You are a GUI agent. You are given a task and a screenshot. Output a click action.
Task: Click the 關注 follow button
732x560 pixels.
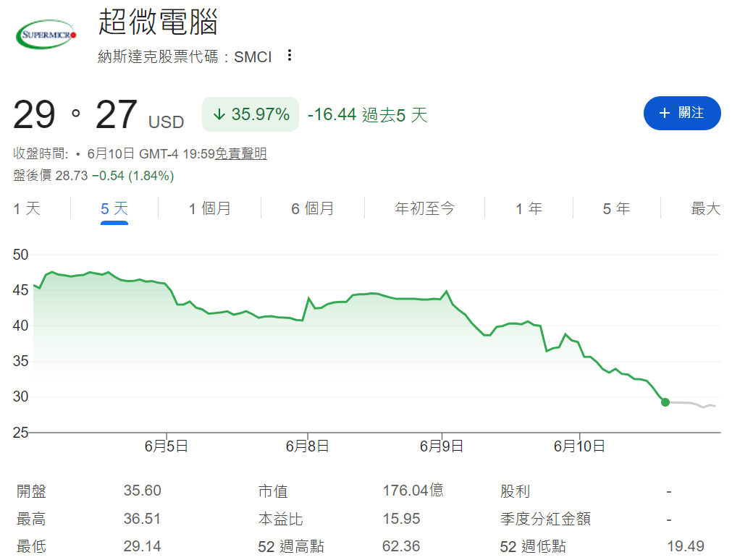[682, 113]
